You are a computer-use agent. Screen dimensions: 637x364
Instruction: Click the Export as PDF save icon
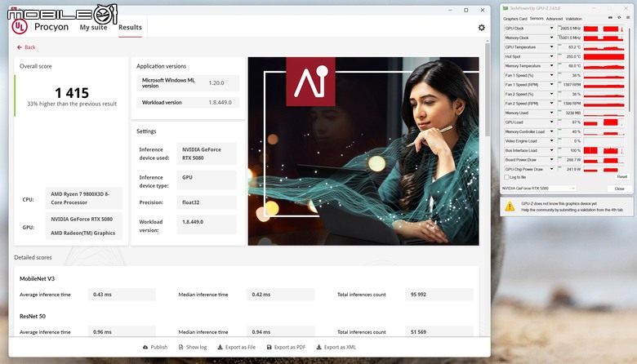[269, 348]
